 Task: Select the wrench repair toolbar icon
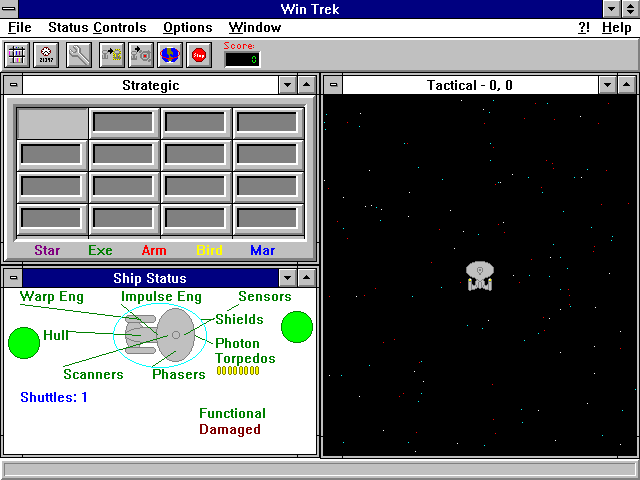click(x=79, y=55)
